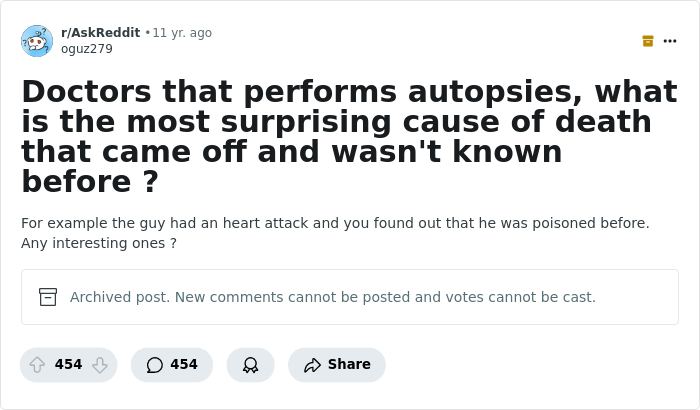The width and height of the screenshot is (700, 410).
Task: Give an award with the award icon
Action: pos(250,365)
